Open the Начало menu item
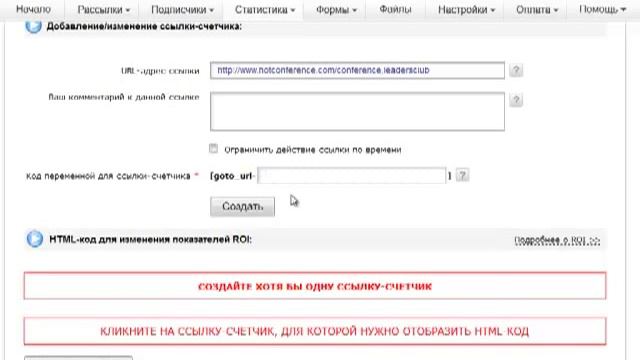This screenshot has width=640, height=360. click(33, 9)
